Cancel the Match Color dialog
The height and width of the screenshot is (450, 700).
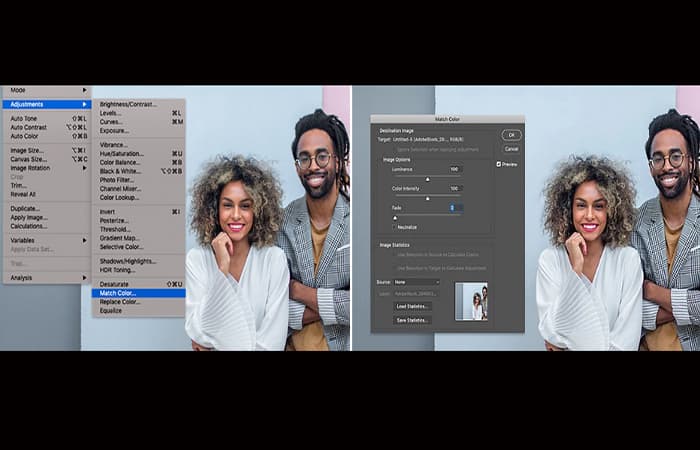(510, 148)
